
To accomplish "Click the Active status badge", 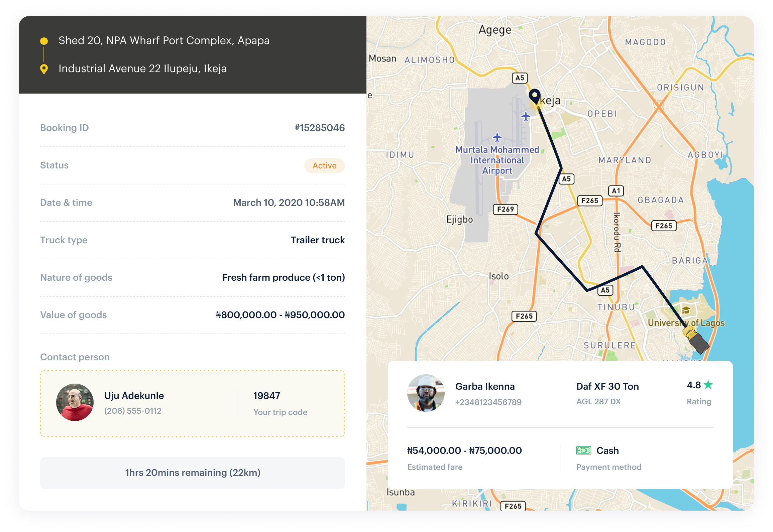I will point(324,166).
